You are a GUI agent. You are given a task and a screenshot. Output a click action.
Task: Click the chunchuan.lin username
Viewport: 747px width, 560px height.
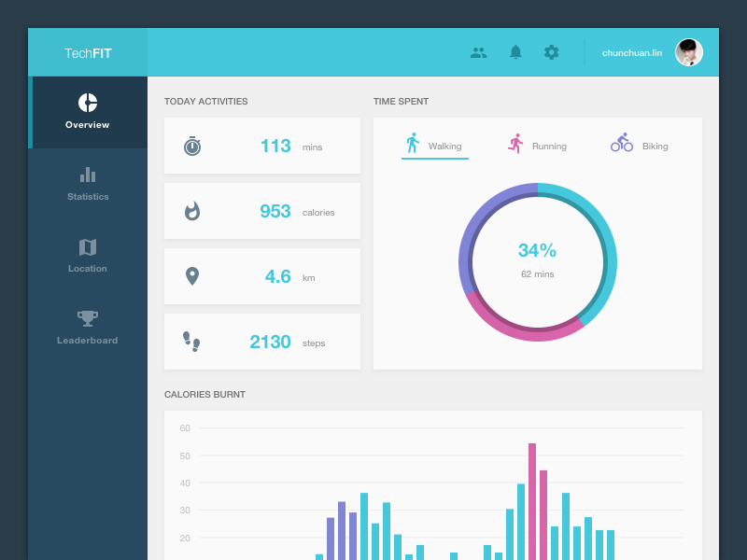[632, 53]
